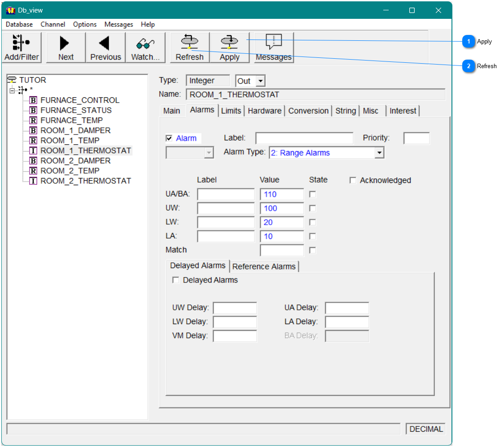The width and height of the screenshot is (504, 447).
Task: Switch to the Limits tab
Action: point(231,111)
